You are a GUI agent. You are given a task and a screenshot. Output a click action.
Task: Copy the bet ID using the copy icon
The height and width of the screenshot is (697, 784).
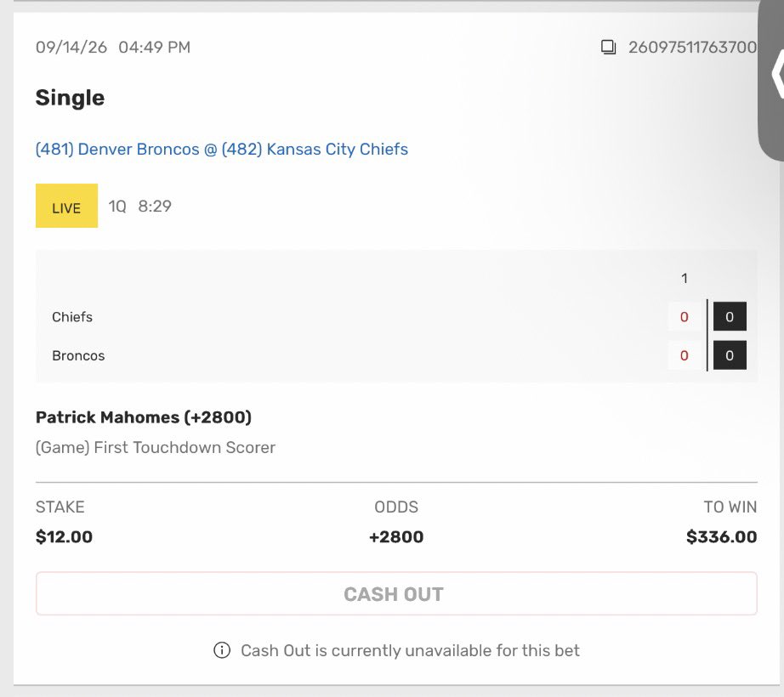pyautogui.click(x=608, y=48)
